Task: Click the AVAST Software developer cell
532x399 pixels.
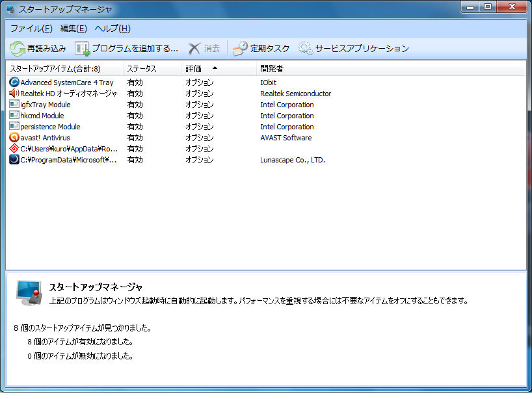Action: coord(286,138)
